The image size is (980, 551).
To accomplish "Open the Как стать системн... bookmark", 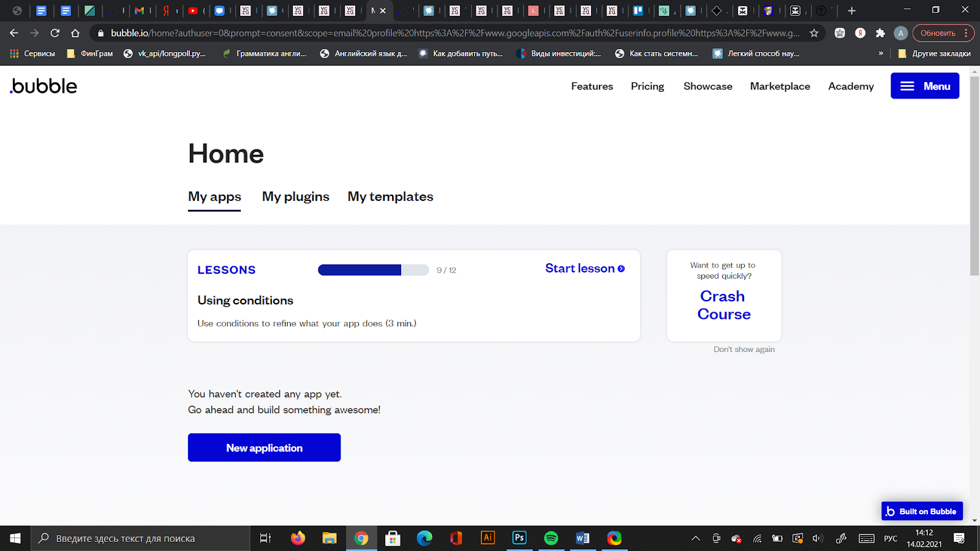I will point(657,53).
